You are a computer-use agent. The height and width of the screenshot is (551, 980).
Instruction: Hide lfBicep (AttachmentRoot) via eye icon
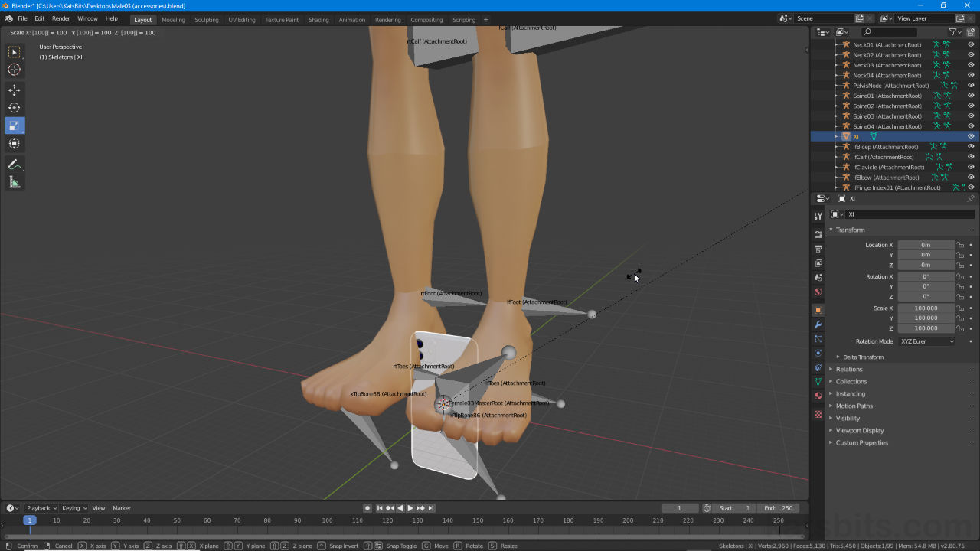[971, 146]
